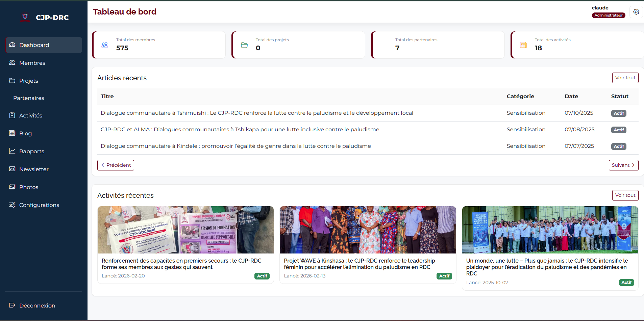Click the Un monde, une lutte activity title
644x321 pixels.
(547, 267)
